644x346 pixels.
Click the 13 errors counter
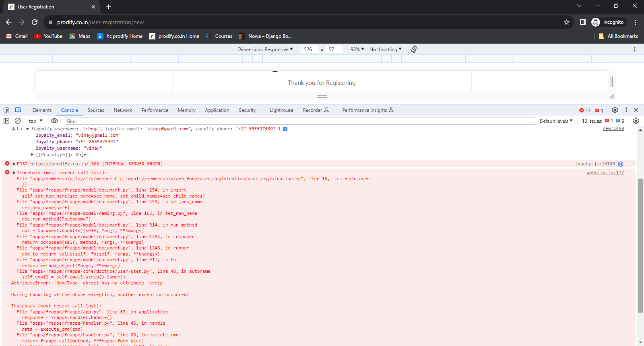585,110
